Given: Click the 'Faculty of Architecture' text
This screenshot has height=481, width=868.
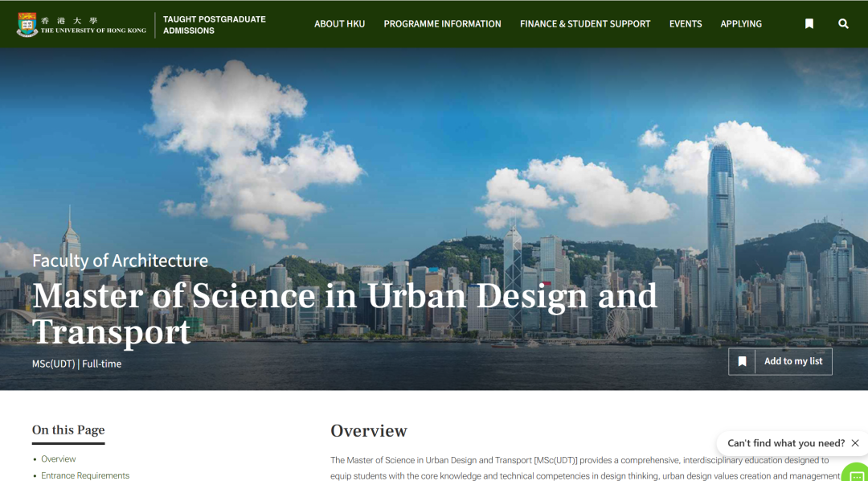Looking at the screenshot, I should point(120,261).
